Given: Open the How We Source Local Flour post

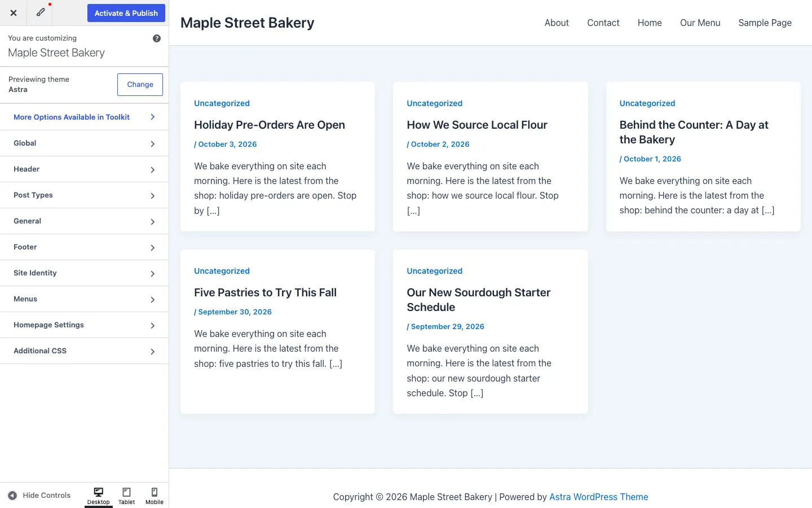Looking at the screenshot, I should [x=477, y=125].
